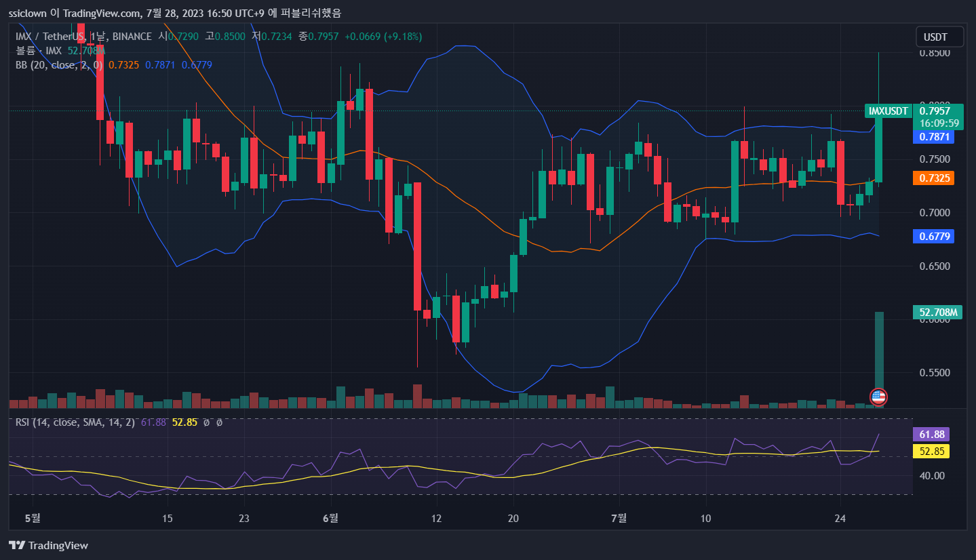The image size is (976, 560).
Task: Click the US flag economic event marker
Action: coord(878,397)
